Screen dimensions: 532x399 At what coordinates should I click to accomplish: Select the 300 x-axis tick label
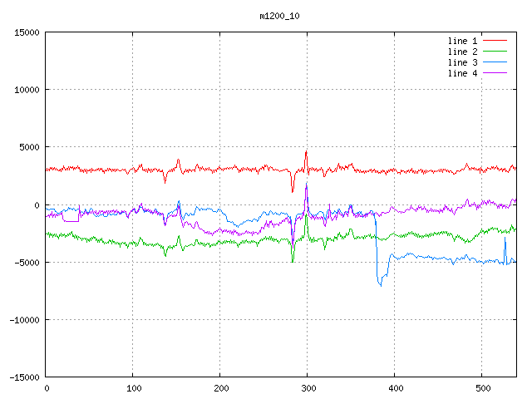click(x=307, y=388)
